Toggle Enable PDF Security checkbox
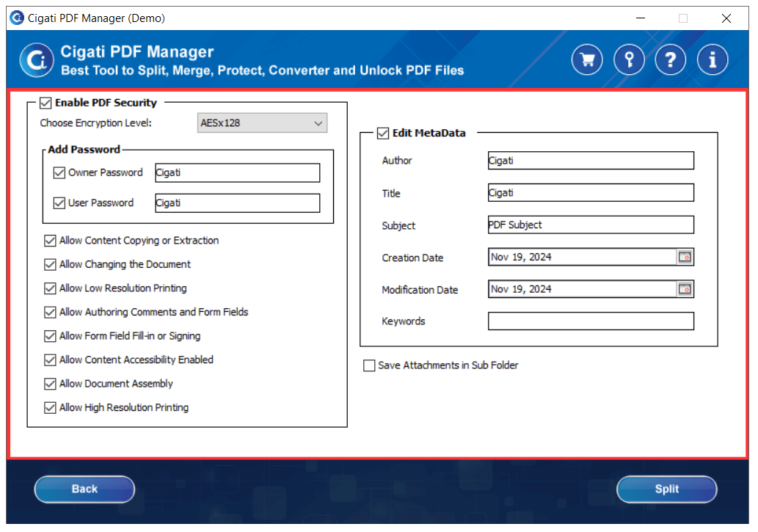 (x=45, y=103)
